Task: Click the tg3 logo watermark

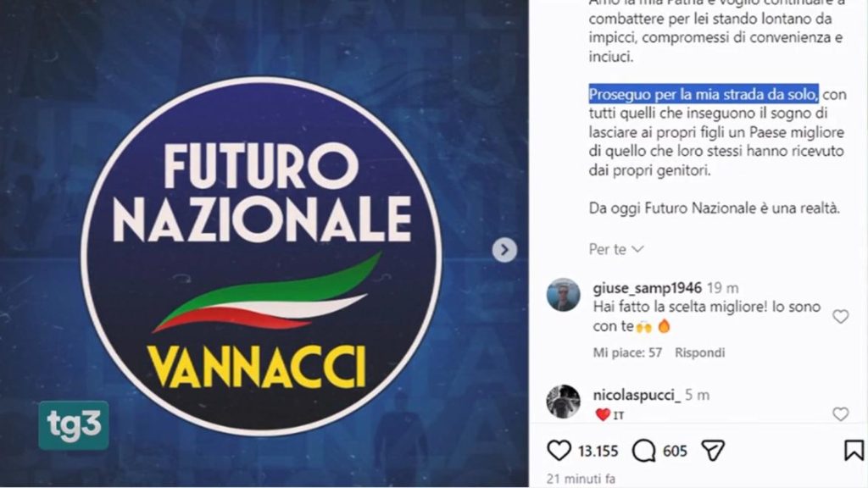Action: pos(74,425)
